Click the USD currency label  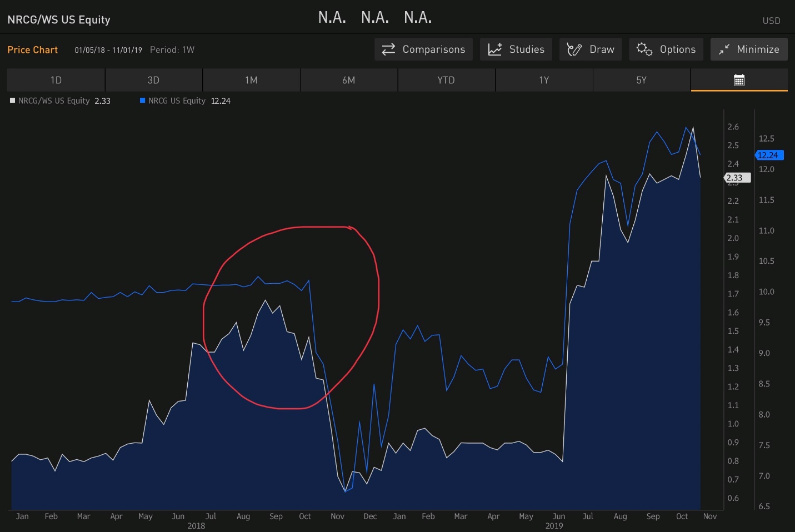point(771,21)
